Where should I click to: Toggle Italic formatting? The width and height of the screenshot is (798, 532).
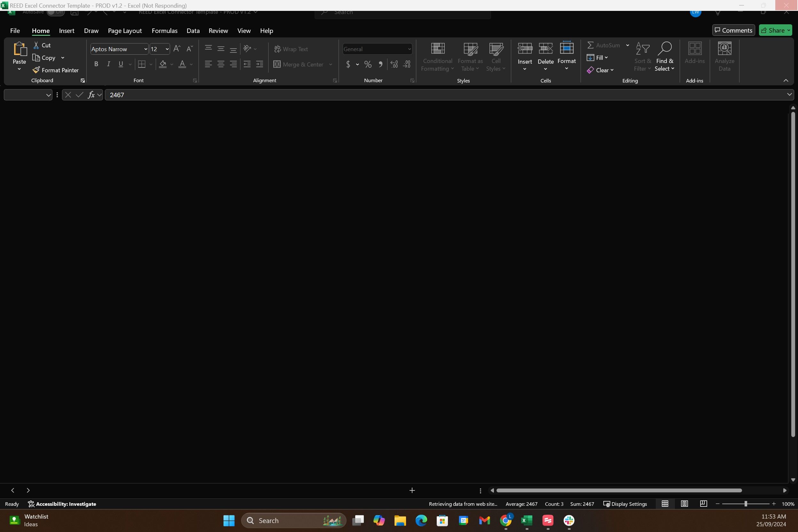pyautogui.click(x=109, y=64)
